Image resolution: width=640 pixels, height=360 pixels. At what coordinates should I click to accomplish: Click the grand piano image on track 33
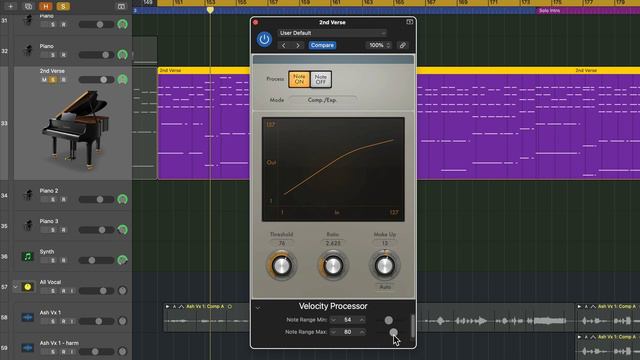tap(75, 129)
